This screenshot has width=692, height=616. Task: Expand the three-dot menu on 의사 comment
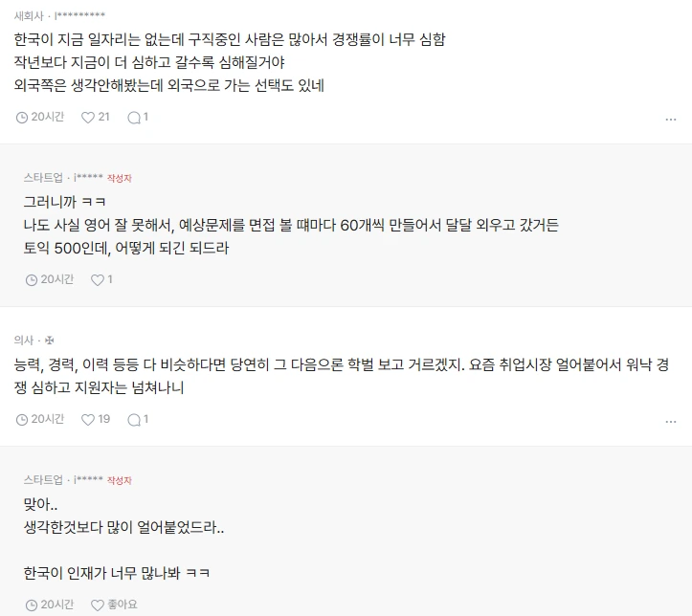(x=670, y=421)
